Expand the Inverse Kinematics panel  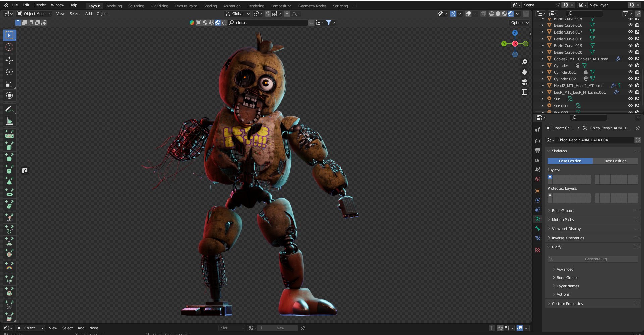pos(593,238)
